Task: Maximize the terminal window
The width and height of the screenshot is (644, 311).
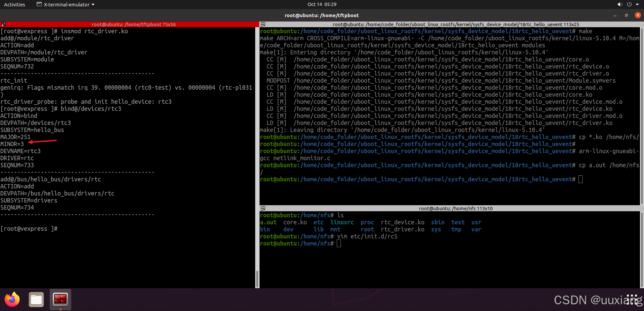Action: pyautogui.click(x=626, y=15)
